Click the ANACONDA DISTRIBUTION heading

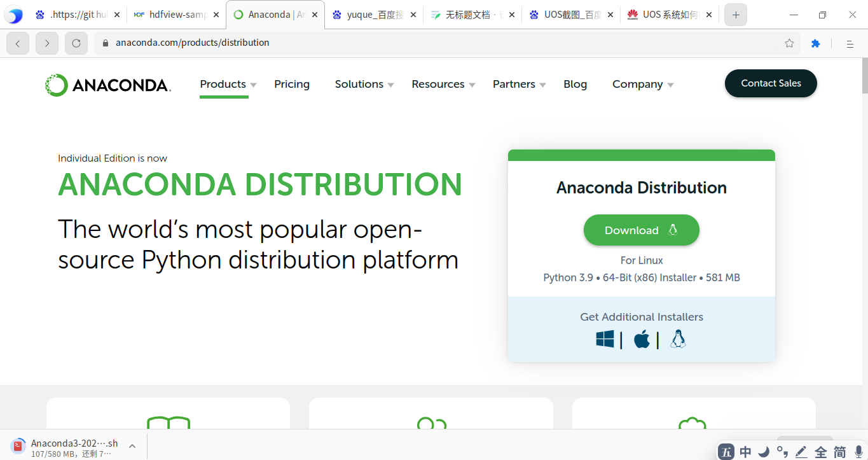click(x=260, y=185)
